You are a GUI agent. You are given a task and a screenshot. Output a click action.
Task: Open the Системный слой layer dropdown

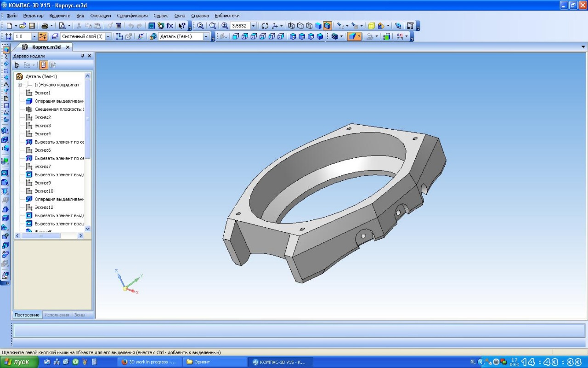108,36
